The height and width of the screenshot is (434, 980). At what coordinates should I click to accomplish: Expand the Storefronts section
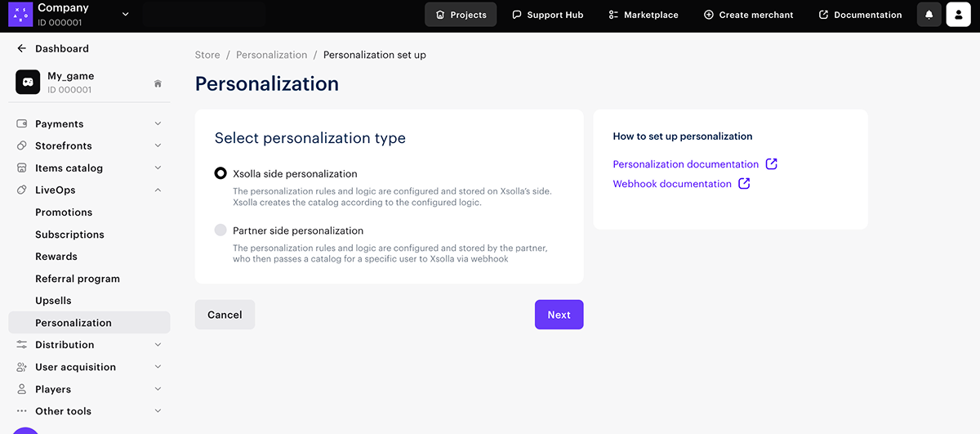158,146
